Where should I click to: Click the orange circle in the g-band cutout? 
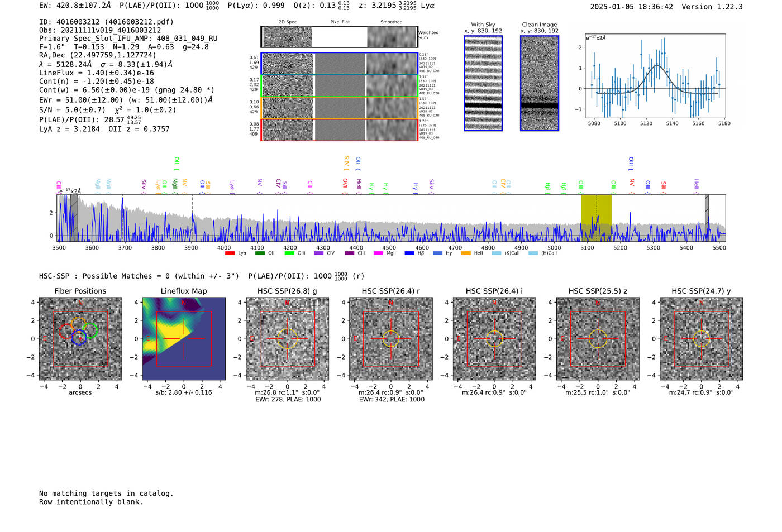pyautogui.click(x=288, y=339)
